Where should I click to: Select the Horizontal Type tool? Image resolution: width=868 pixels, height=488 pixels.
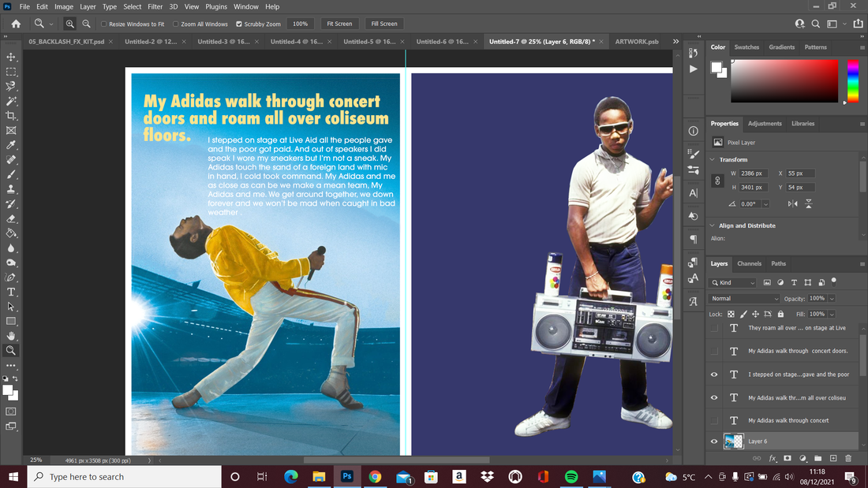point(11,292)
